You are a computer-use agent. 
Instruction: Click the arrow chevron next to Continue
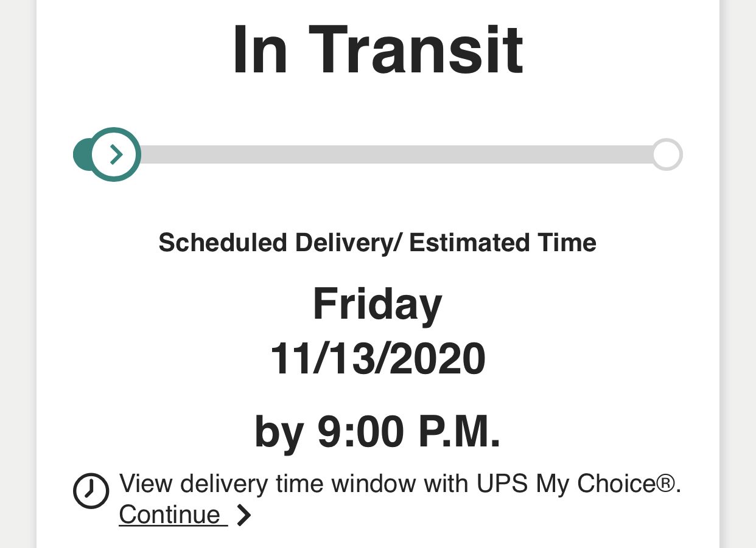(243, 515)
